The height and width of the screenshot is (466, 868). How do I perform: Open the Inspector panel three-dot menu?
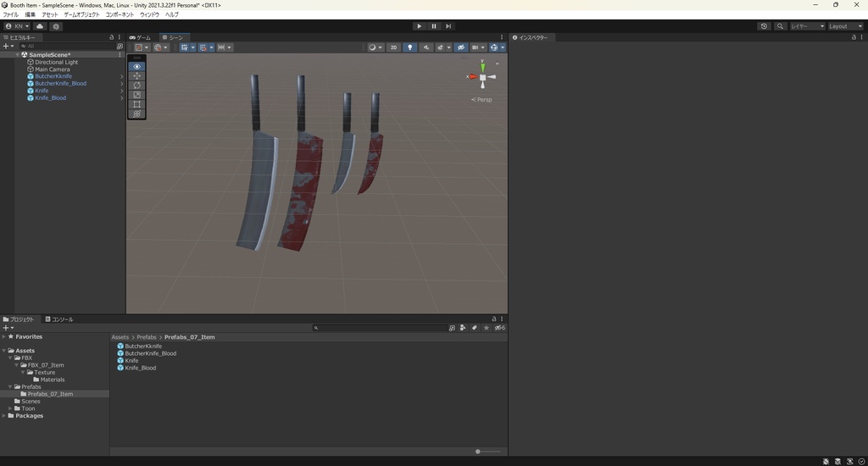(x=861, y=37)
